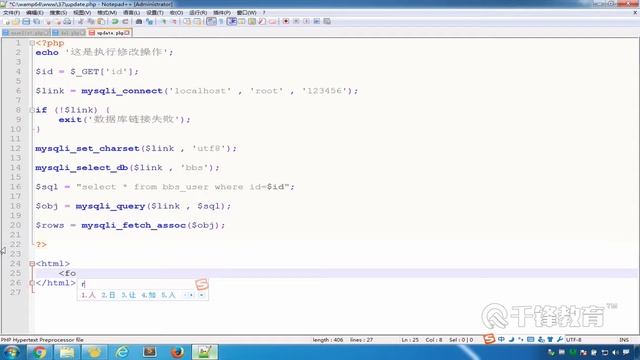Image resolution: width=640 pixels, height=360 pixels.
Task: Click the Redo toolbar icon
Action: (125, 21)
